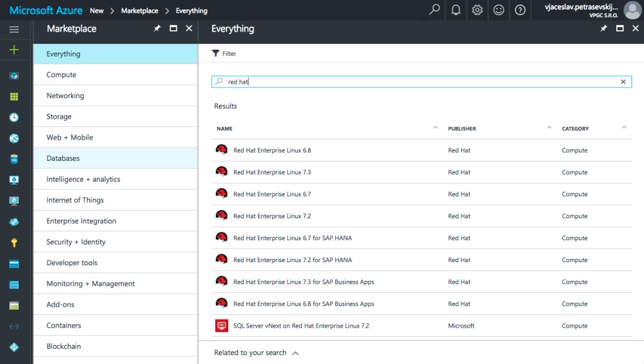Open the search magnifier in top bar

pyautogui.click(x=434, y=9)
